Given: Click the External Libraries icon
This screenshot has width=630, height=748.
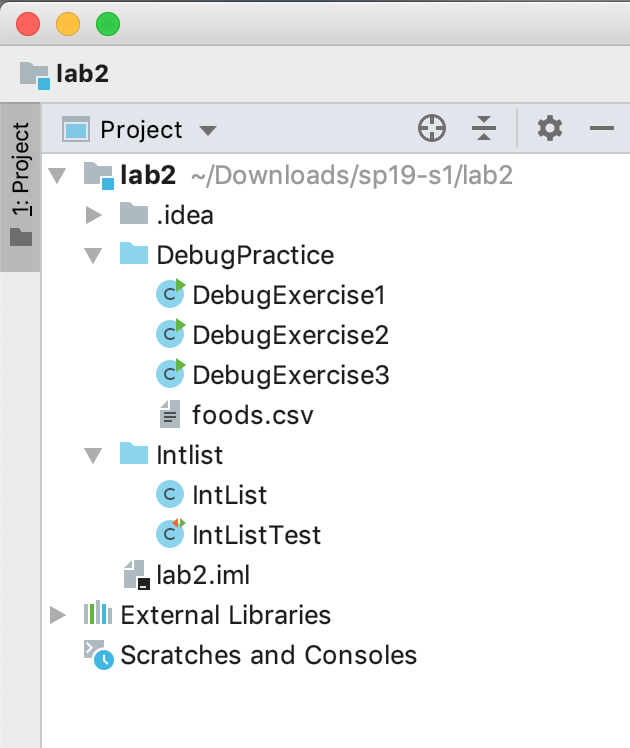Looking at the screenshot, I should [x=96, y=614].
